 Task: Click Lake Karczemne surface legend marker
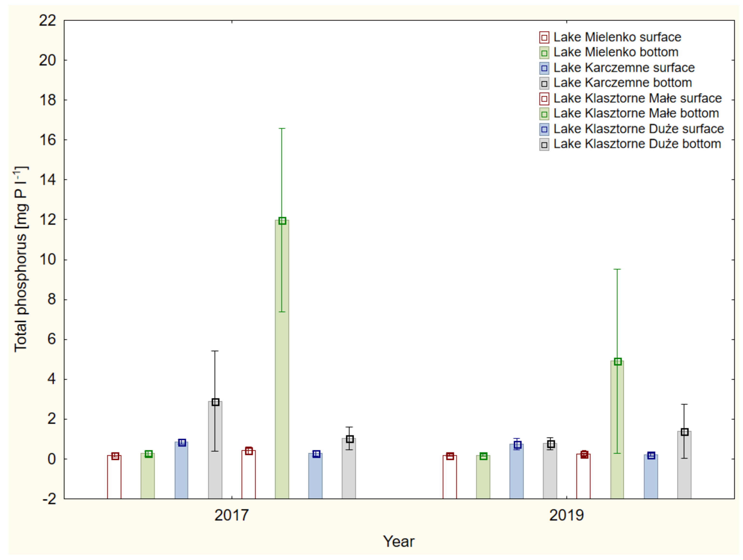(x=544, y=68)
